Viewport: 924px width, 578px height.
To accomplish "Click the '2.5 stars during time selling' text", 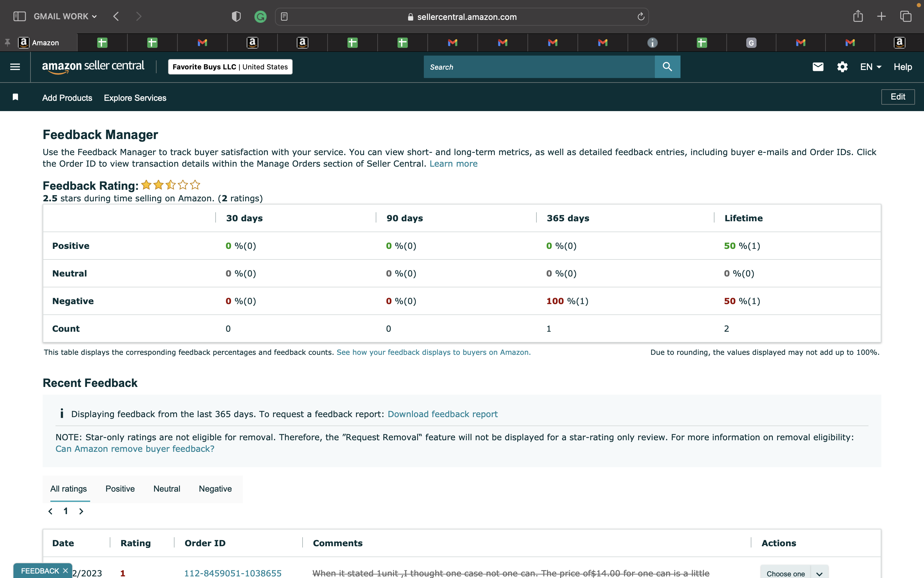I will pos(153,198).
